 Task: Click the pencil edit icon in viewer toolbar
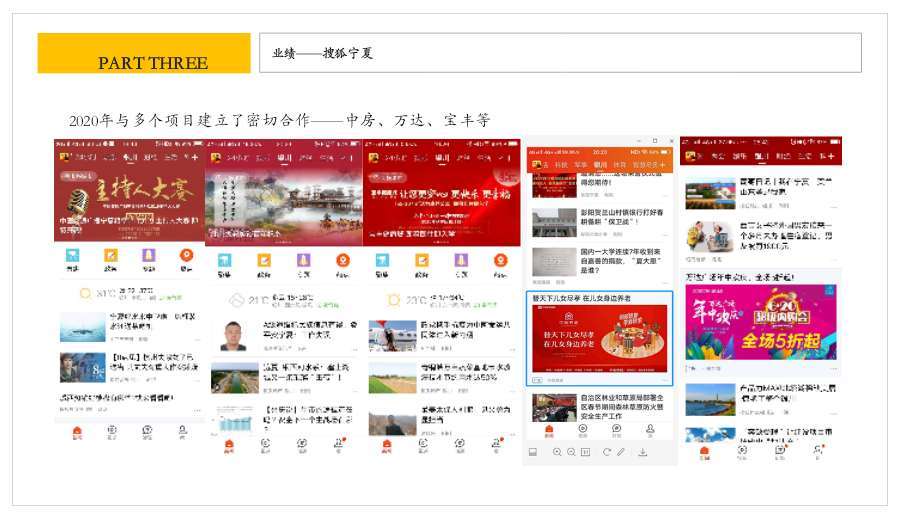(621, 453)
